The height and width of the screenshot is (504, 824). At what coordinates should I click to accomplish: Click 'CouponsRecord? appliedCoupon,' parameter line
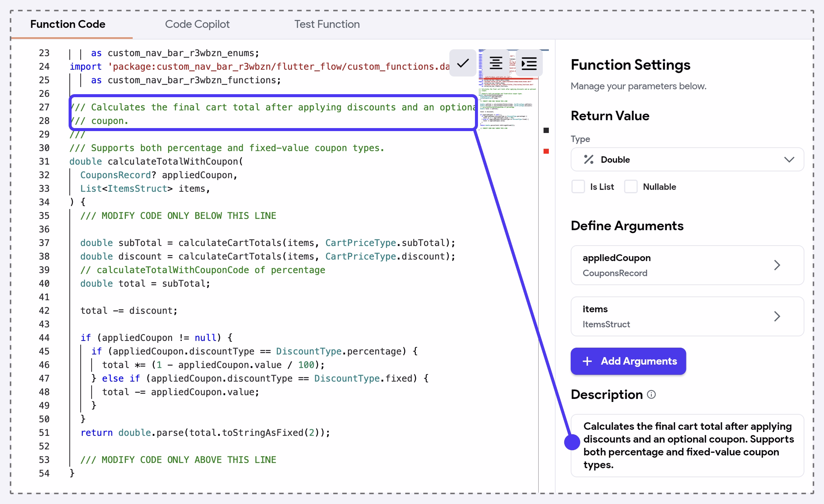pos(159,175)
